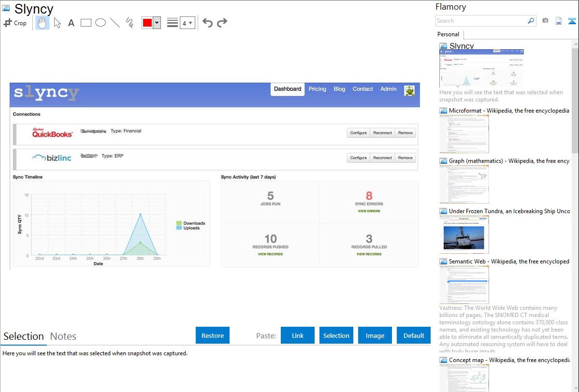Select the freehand scribble tool
579x392 pixels.
point(130,23)
